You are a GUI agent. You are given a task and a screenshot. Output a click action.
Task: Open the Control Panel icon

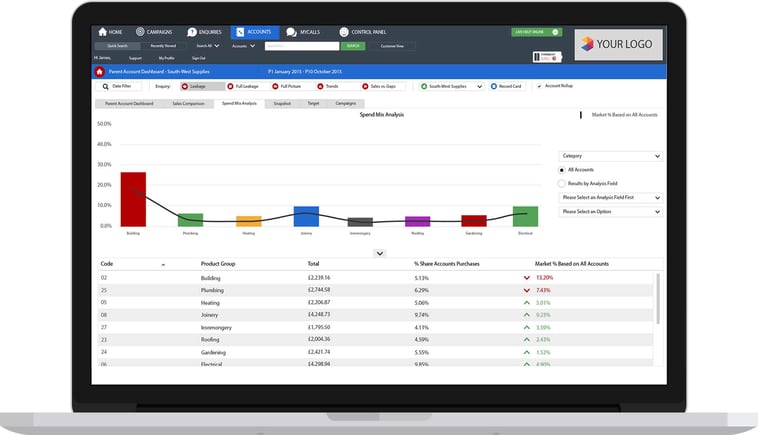pyautogui.click(x=344, y=32)
